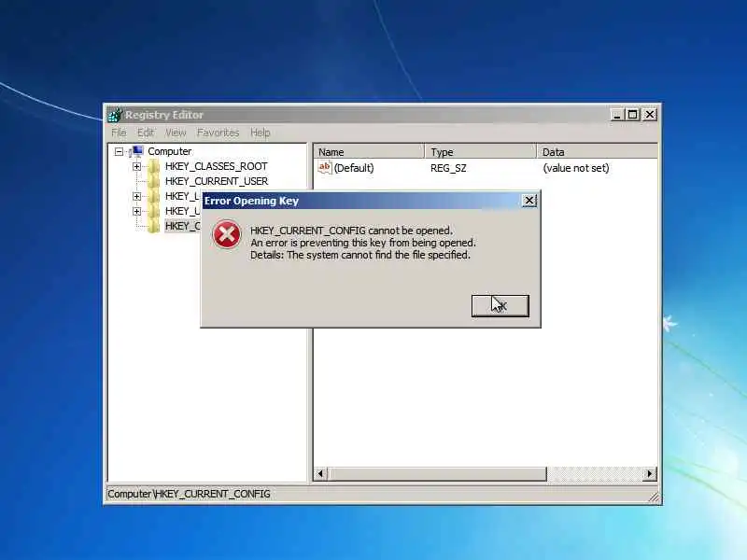Screen dimensions: 747x560
Task: Select the (Default) value entry
Action: [x=354, y=168]
